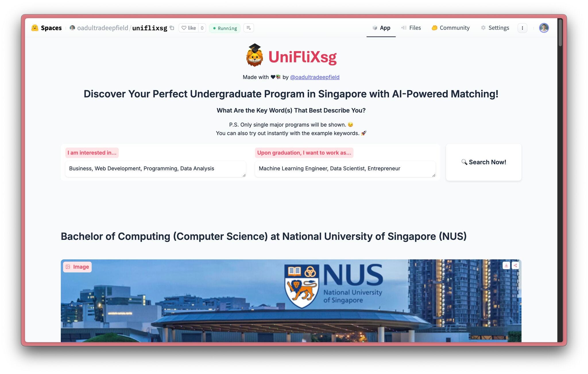Switch to the Files tab
The height and width of the screenshot is (374, 588).
tap(414, 27)
